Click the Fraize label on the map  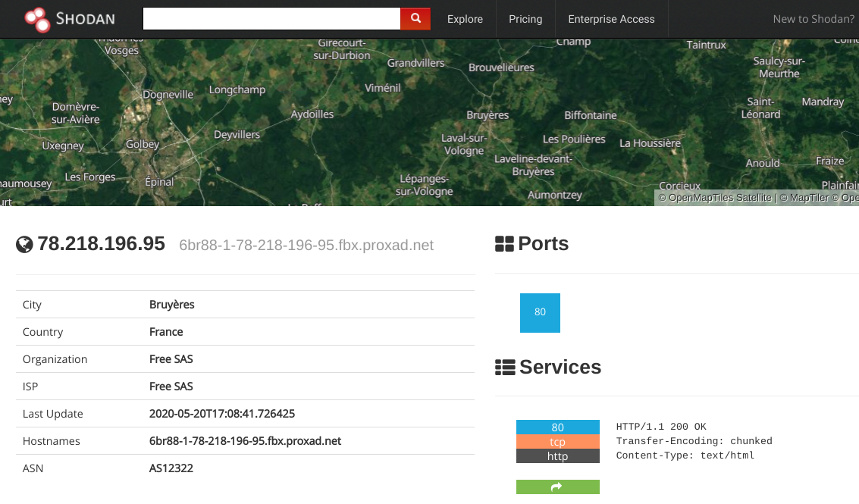[830, 161]
